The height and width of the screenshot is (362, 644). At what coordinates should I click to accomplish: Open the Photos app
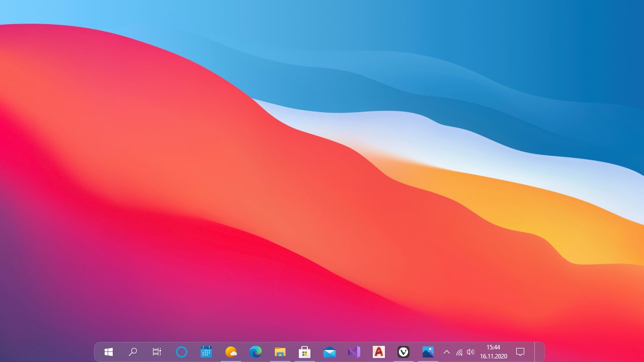(x=428, y=352)
